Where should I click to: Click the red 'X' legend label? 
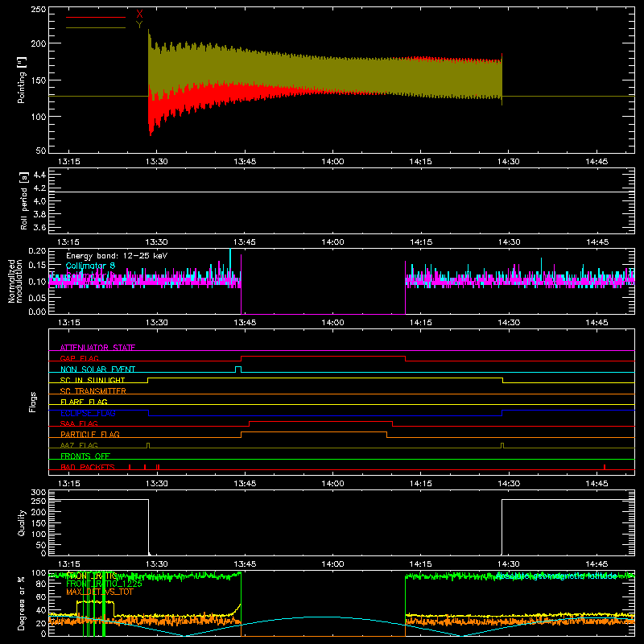(x=139, y=14)
